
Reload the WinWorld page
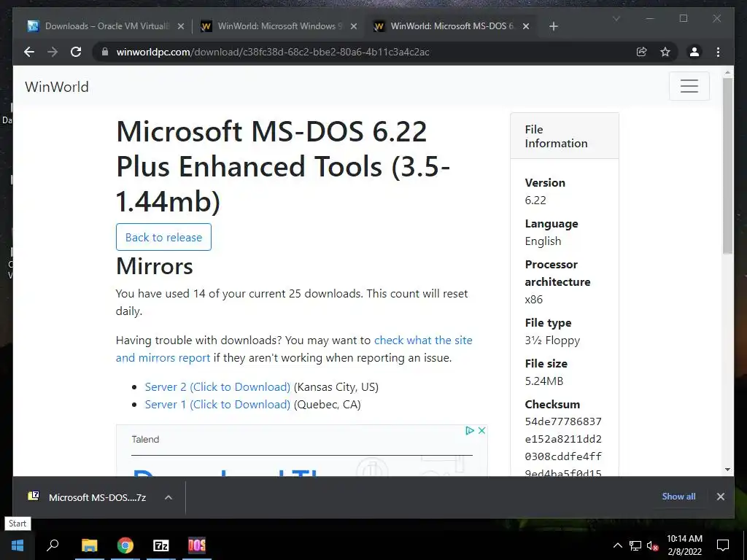coord(76,52)
